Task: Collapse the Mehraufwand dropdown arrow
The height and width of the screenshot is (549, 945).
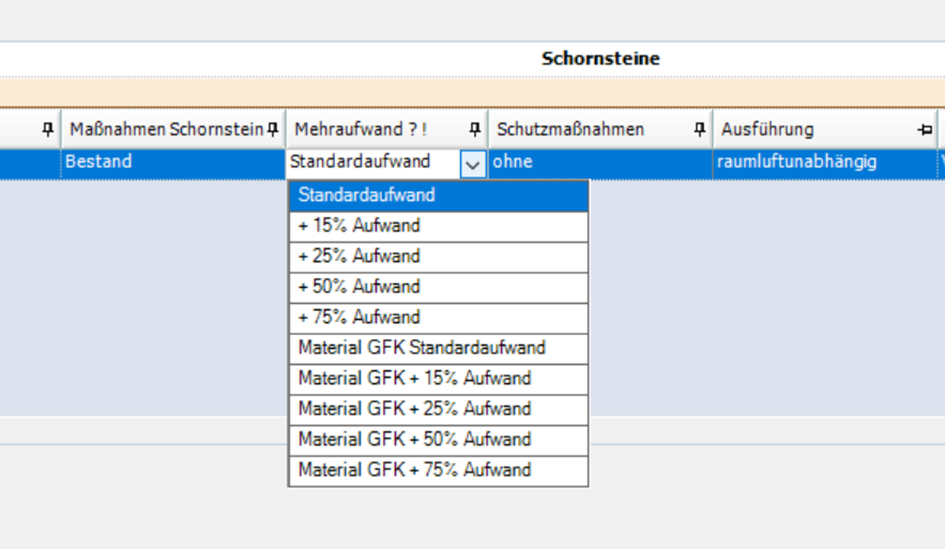Action: pos(472,164)
